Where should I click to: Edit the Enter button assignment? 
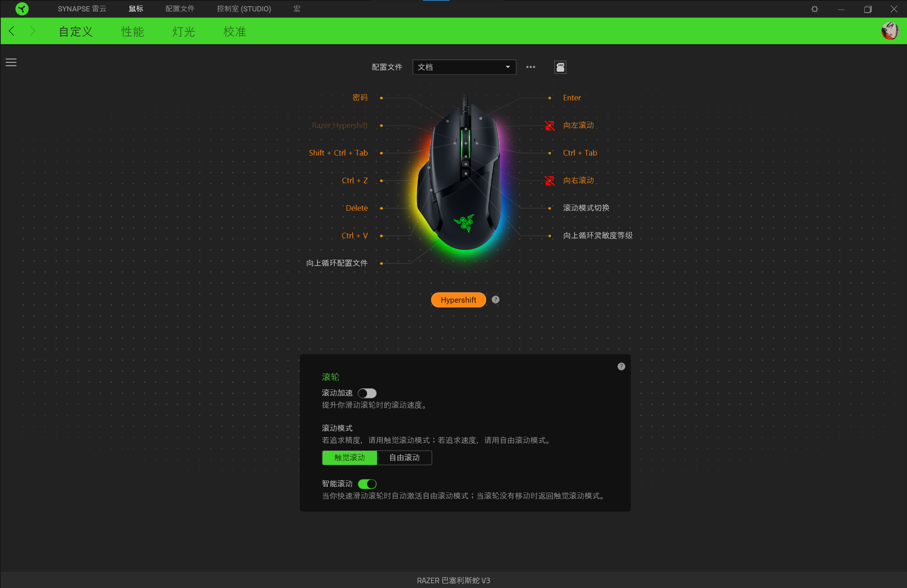572,97
